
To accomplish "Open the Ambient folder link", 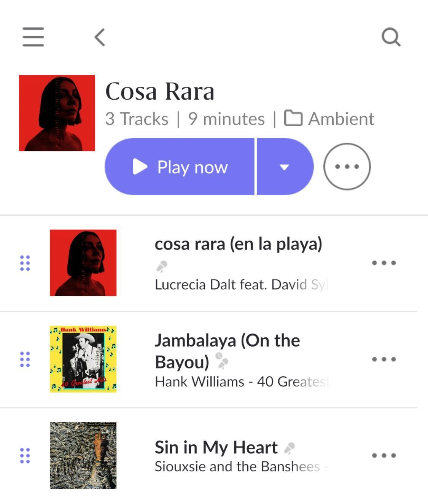I will point(341,119).
